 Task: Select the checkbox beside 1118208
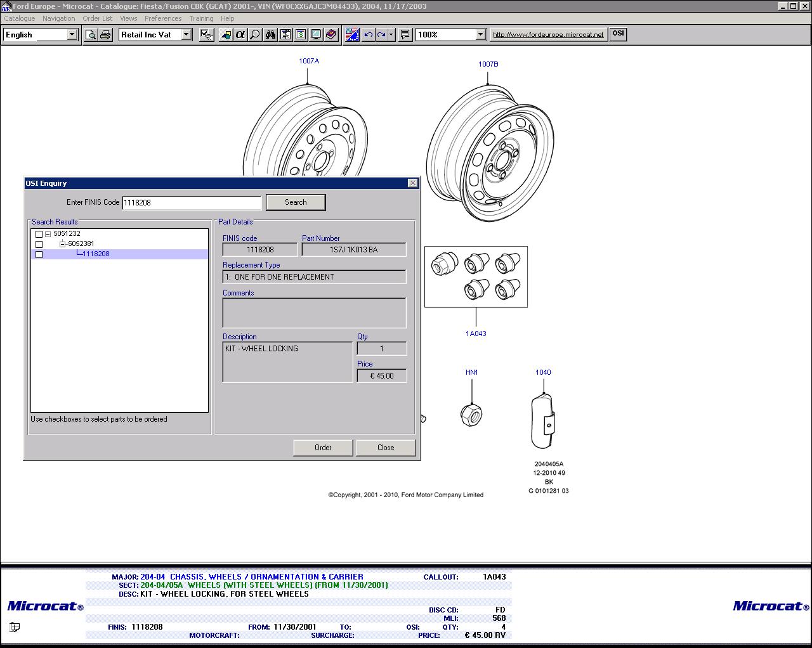coord(39,255)
